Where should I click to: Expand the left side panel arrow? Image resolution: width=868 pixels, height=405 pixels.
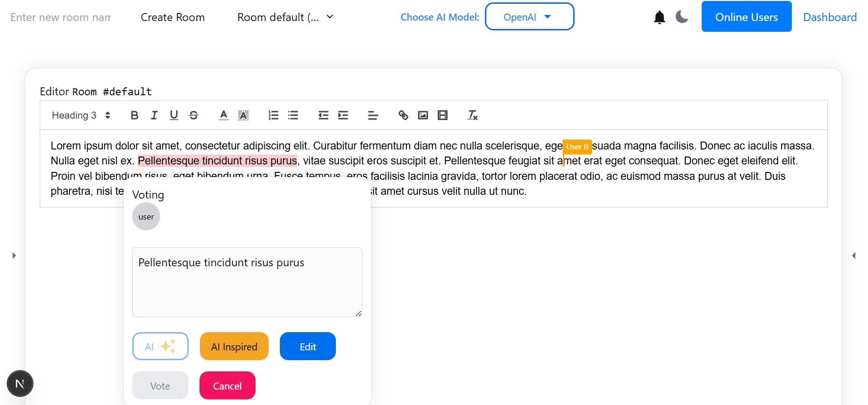click(14, 256)
